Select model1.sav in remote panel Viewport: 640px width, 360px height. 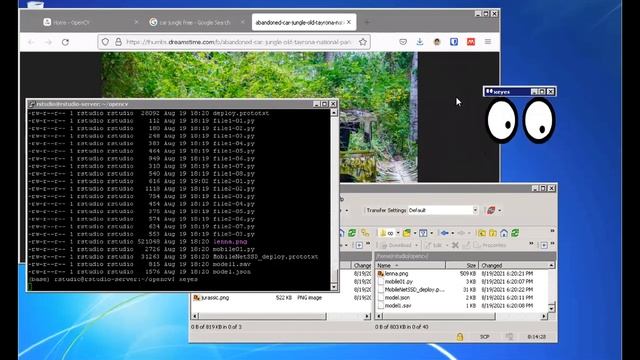(x=398, y=305)
